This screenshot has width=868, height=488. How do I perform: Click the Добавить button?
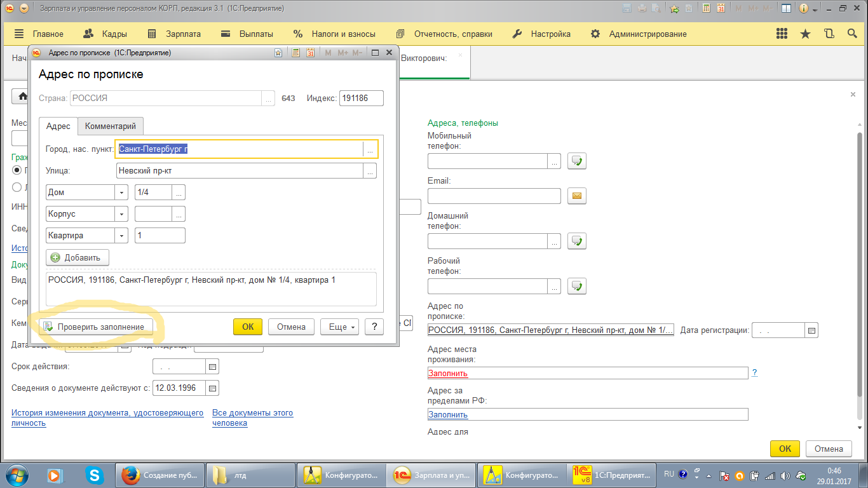(x=78, y=257)
